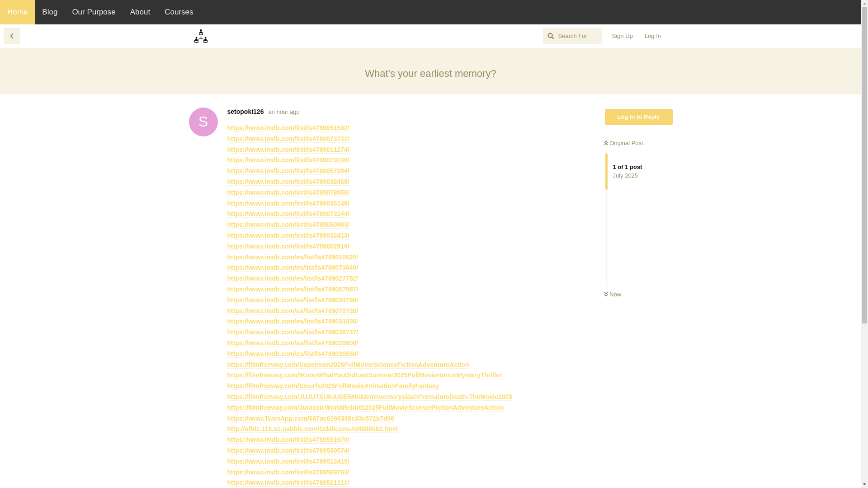
Task: Open the ofbiz nabble.com link
Action: (x=312, y=429)
